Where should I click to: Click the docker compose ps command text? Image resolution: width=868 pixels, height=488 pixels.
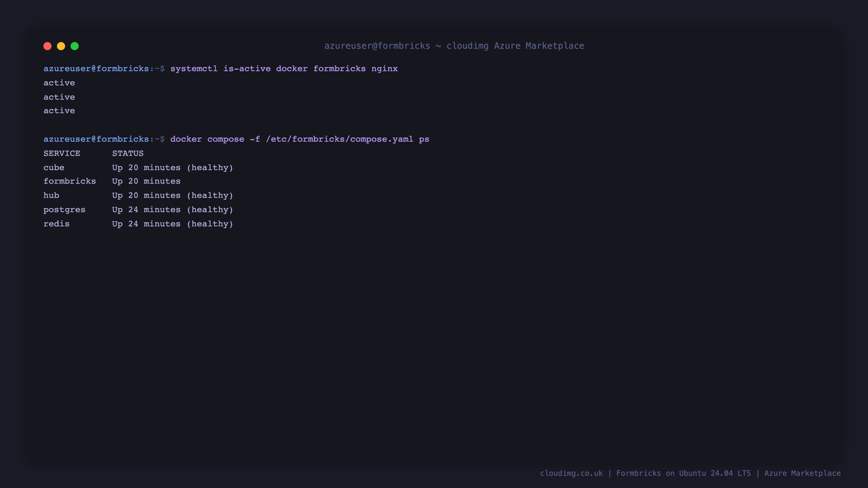(300, 139)
